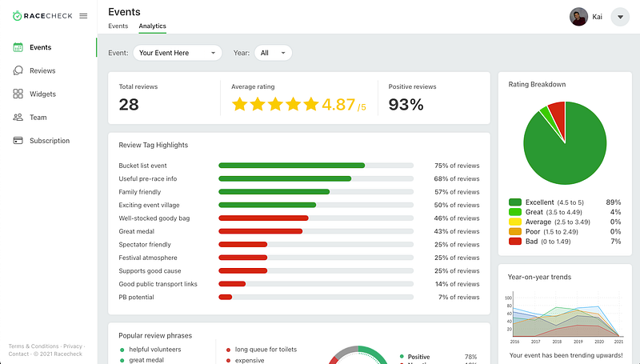Click the Excellent green legend swatch

515,202
